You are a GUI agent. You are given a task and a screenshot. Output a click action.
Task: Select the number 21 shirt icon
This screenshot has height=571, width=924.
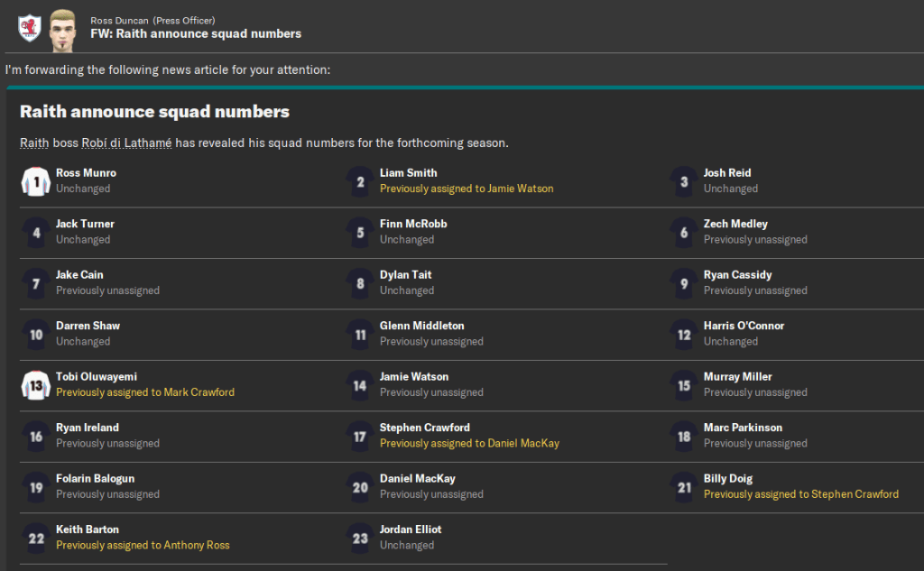[x=684, y=488]
